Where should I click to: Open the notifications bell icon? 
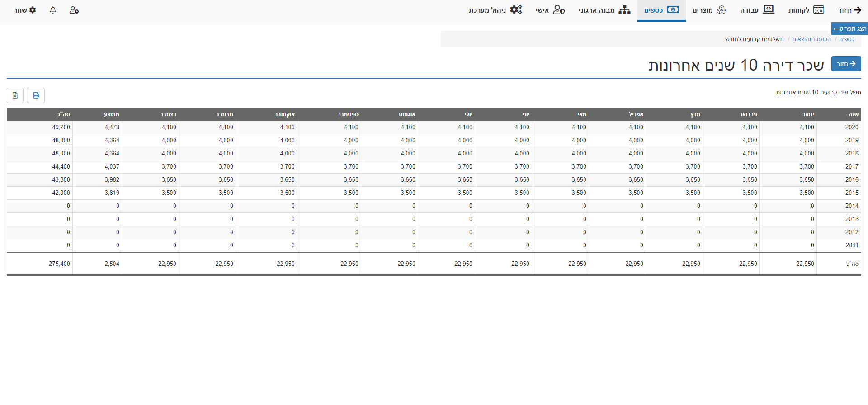pos(53,10)
